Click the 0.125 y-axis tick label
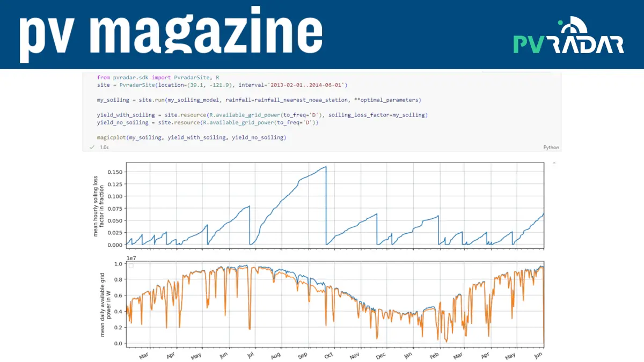 (115, 184)
